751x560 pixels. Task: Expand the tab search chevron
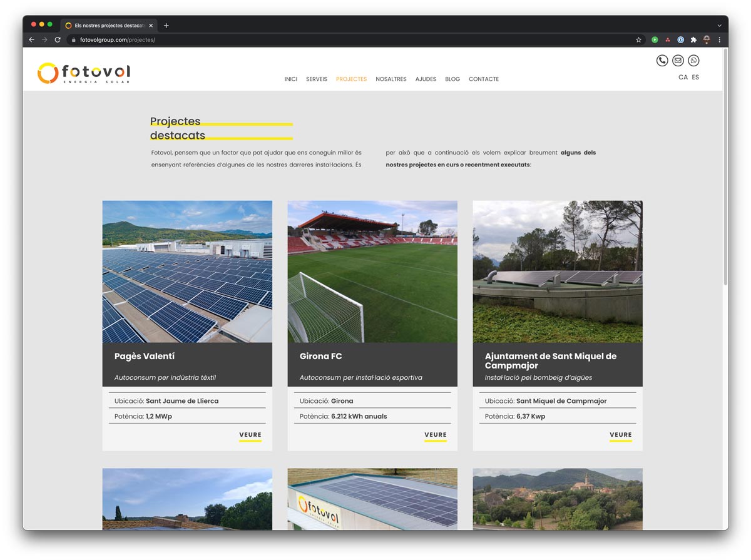tap(719, 26)
